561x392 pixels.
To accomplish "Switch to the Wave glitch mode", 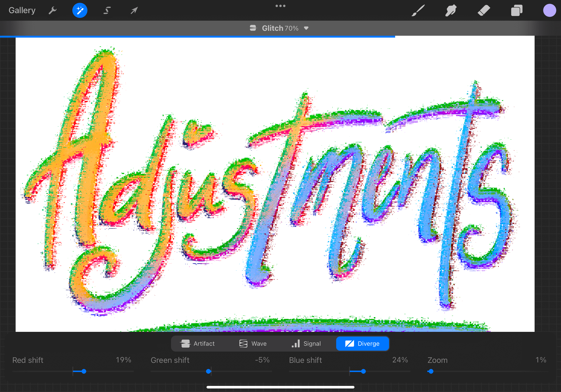I will (253, 343).
